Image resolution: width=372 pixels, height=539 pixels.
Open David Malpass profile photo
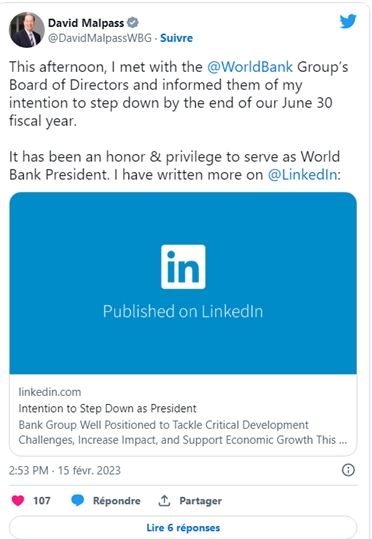26,30
